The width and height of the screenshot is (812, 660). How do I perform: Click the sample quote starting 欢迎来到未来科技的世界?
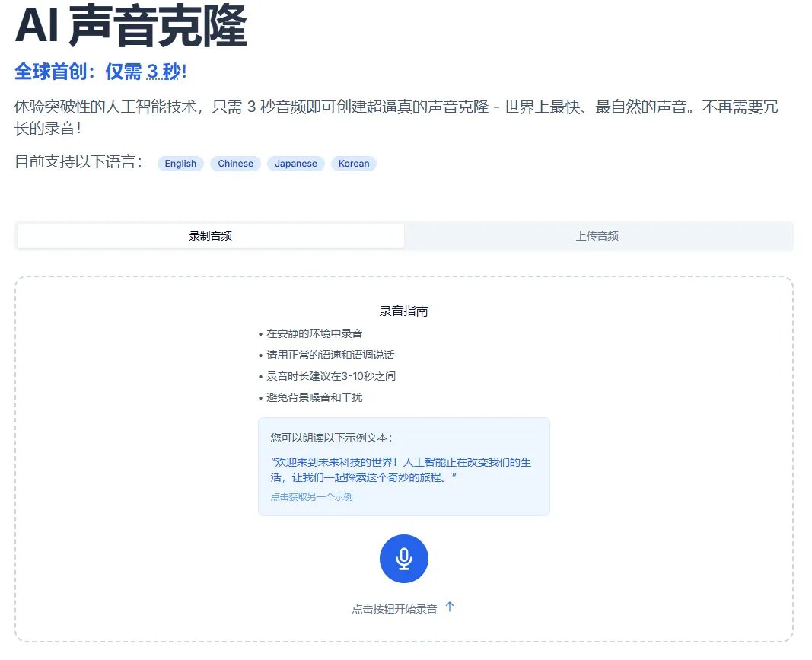401,470
